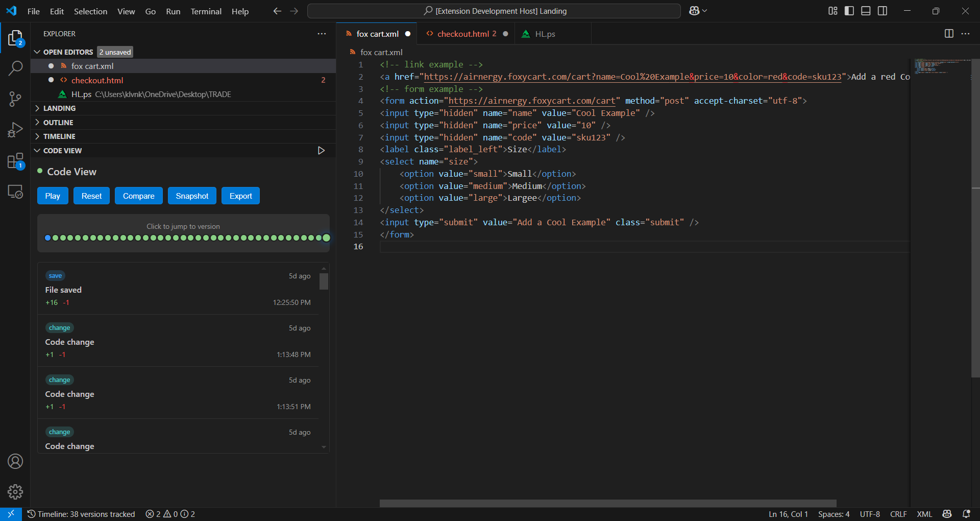Click the Snapshot button

[x=192, y=196]
